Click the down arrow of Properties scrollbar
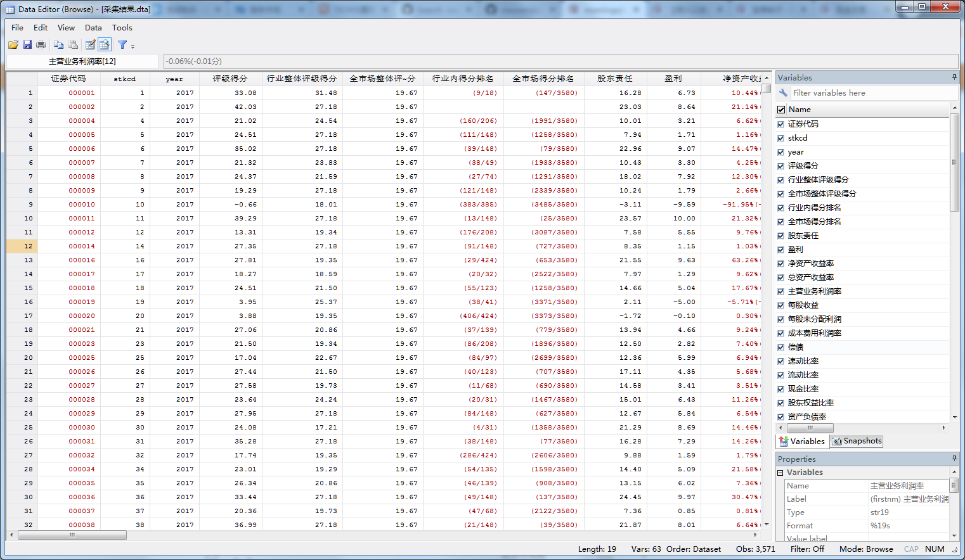Viewport: 965px width, 560px height. (x=954, y=537)
